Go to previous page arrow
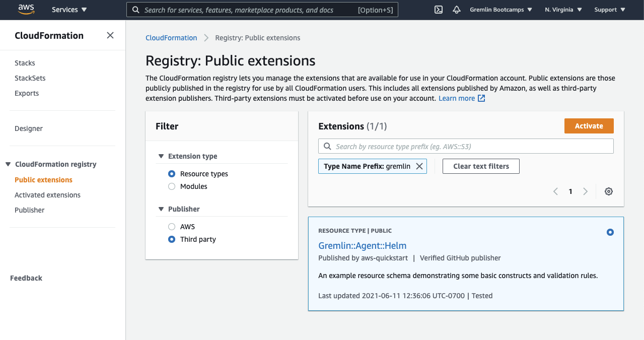The width and height of the screenshot is (644, 340). 555,191
